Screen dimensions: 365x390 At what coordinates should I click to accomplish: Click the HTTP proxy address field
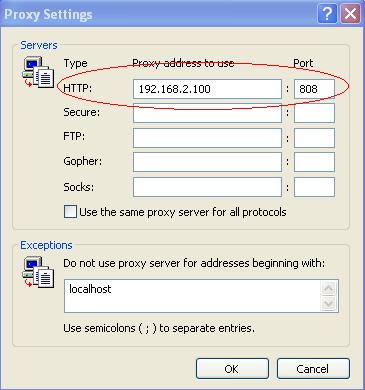tap(207, 89)
